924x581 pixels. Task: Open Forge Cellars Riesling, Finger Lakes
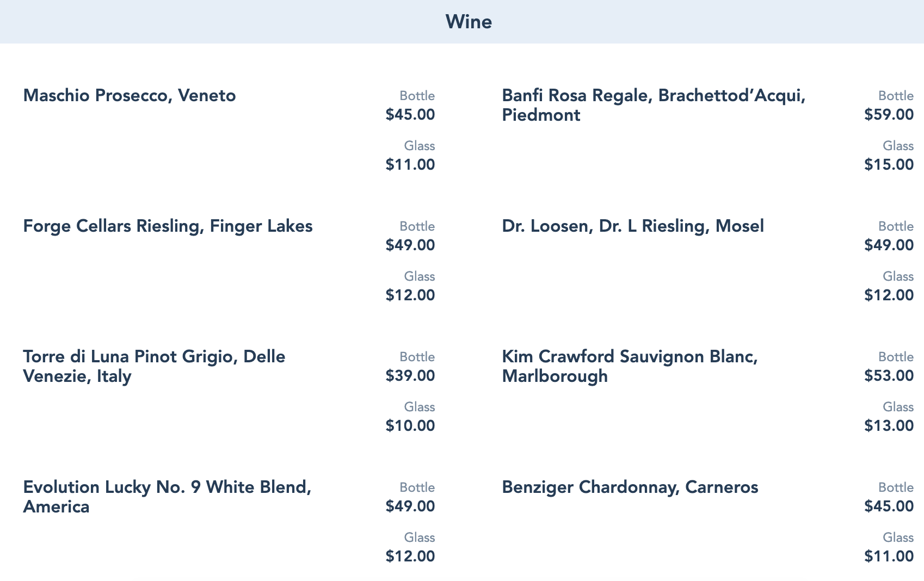168,226
